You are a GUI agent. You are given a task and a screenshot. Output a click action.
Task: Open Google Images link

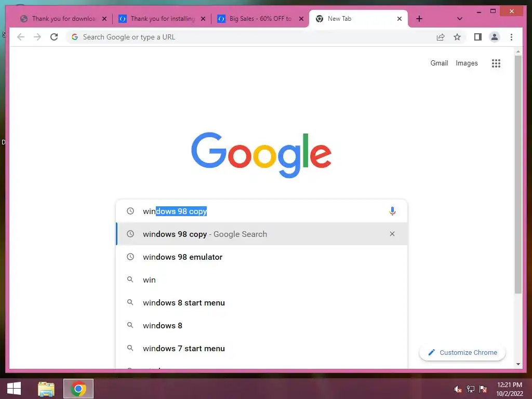coord(467,63)
